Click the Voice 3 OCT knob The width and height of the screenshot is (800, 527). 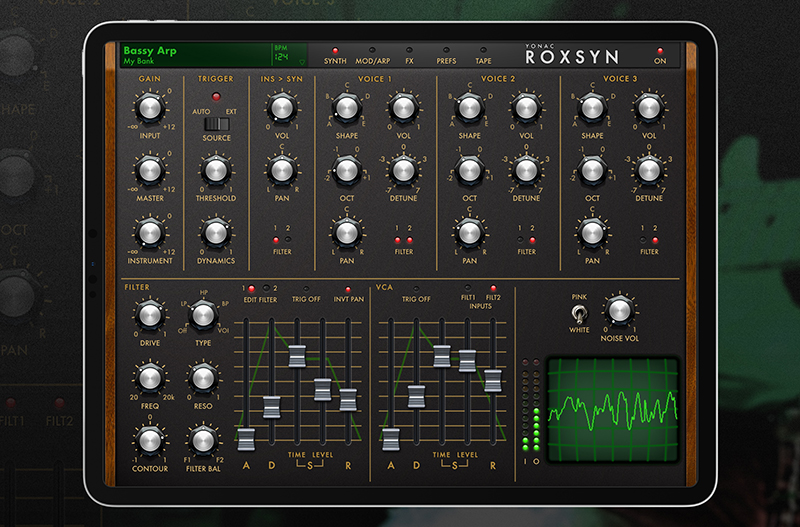coord(592,171)
